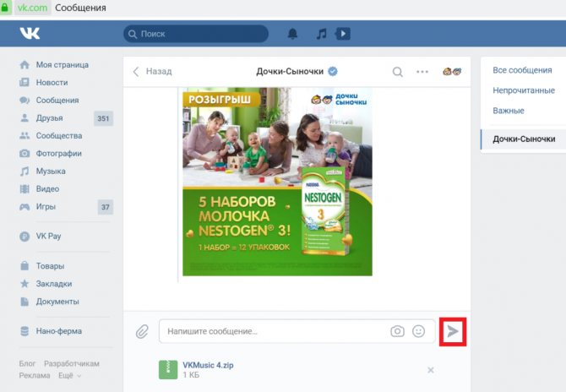The width and height of the screenshot is (566, 392).
Task: Open Фотографии in the sidebar
Action: 58,154
